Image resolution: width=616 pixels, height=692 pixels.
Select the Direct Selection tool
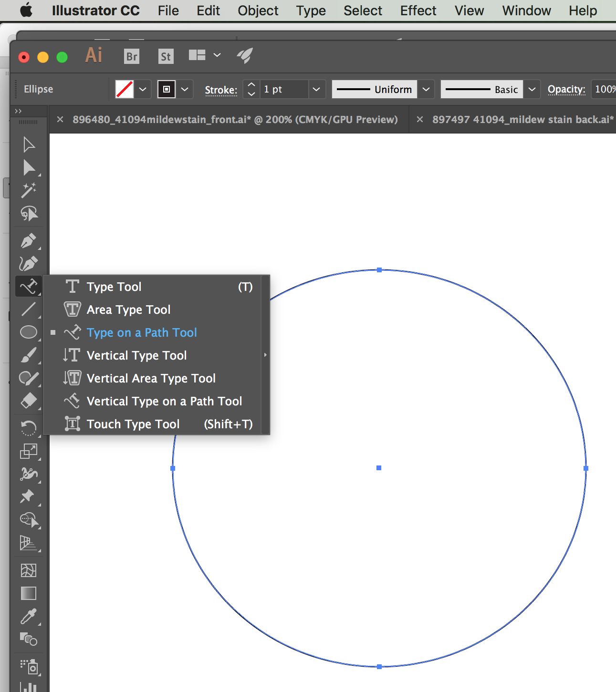tap(29, 167)
